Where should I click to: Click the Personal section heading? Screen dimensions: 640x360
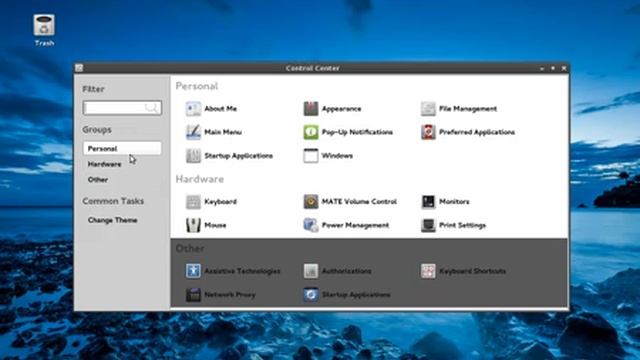pyautogui.click(x=197, y=86)
